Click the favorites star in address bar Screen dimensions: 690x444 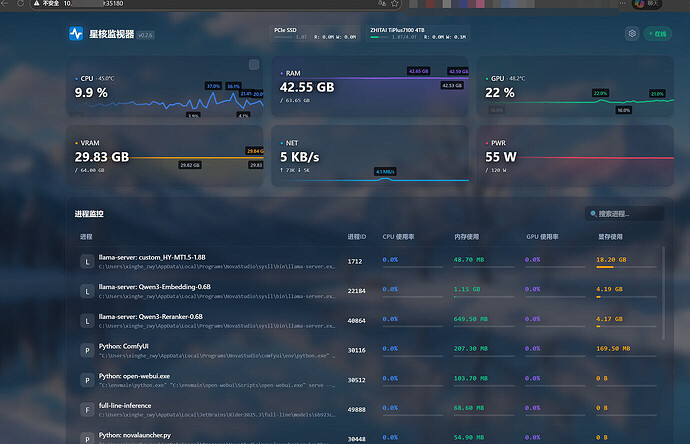point(395,4)
